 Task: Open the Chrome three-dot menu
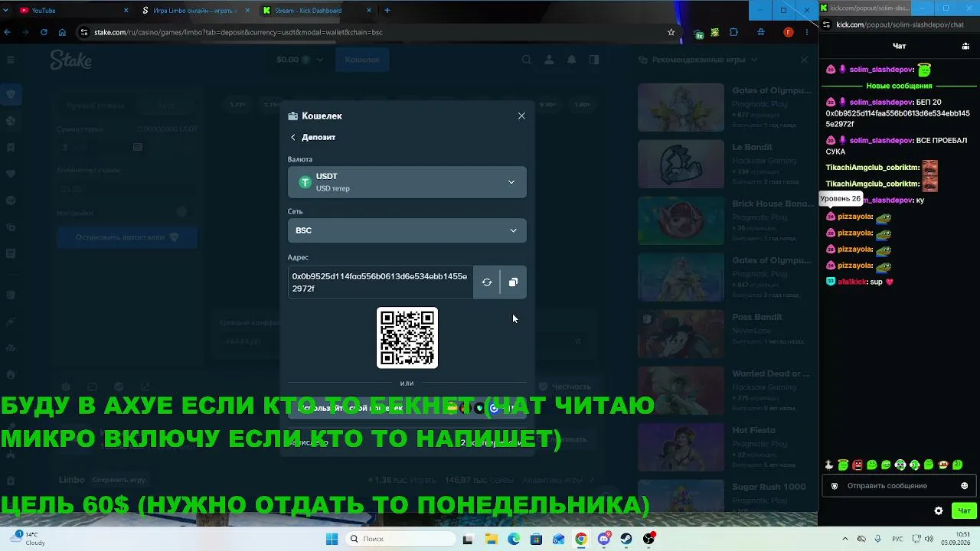coord(807,32)
